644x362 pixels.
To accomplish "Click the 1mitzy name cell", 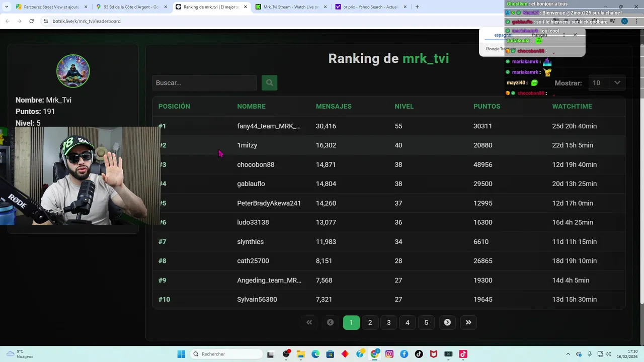I will 247,145.
